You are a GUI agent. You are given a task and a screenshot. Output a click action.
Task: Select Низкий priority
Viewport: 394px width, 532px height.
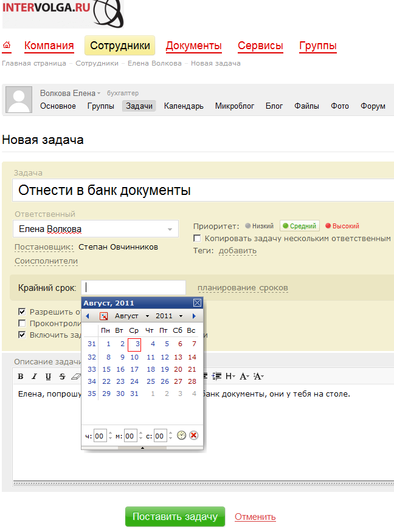point(259,226)
